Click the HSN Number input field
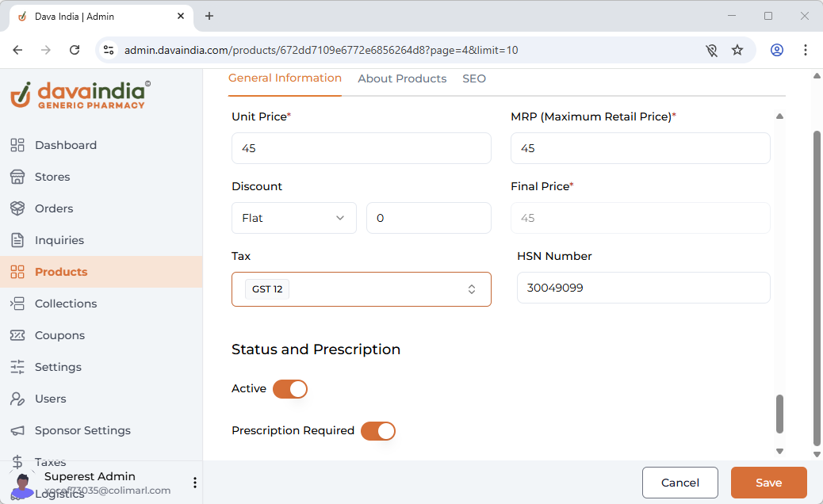This screenshot has width=823, height=504. pyautogui.click(x=643, y=288)
